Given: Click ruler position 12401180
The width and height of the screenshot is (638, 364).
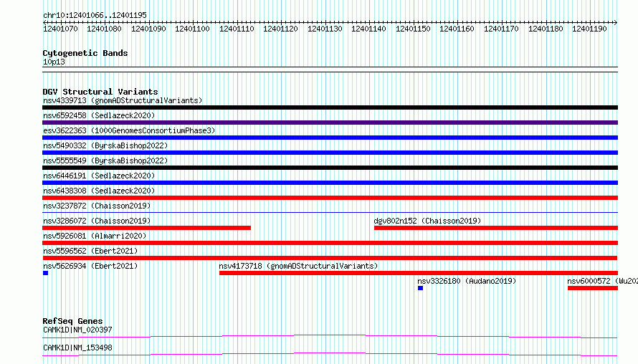Looking at the screenshot, I should point(546,29).
